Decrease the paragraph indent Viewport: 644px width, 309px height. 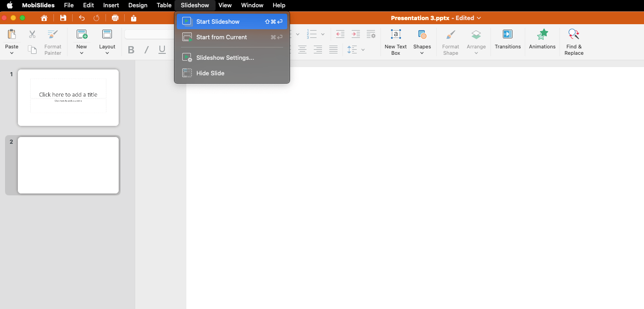click(x=340, y=34)
